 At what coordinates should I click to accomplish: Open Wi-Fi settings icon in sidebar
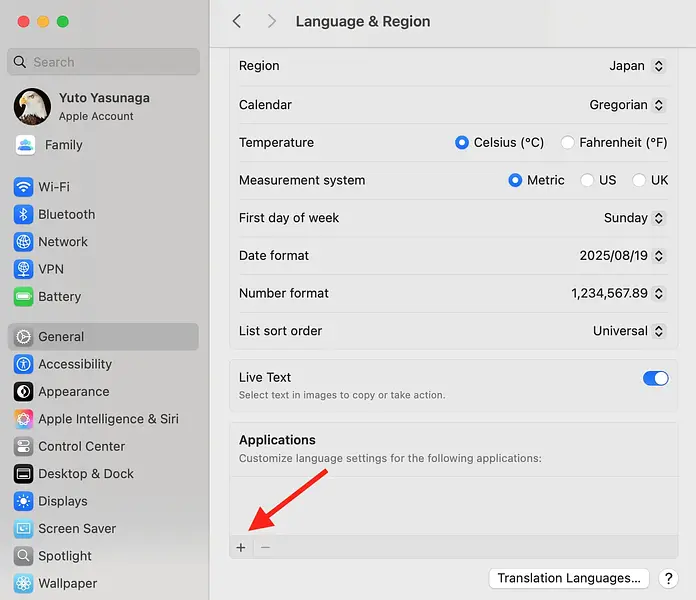pyautogui.click(x=24, y=187)
